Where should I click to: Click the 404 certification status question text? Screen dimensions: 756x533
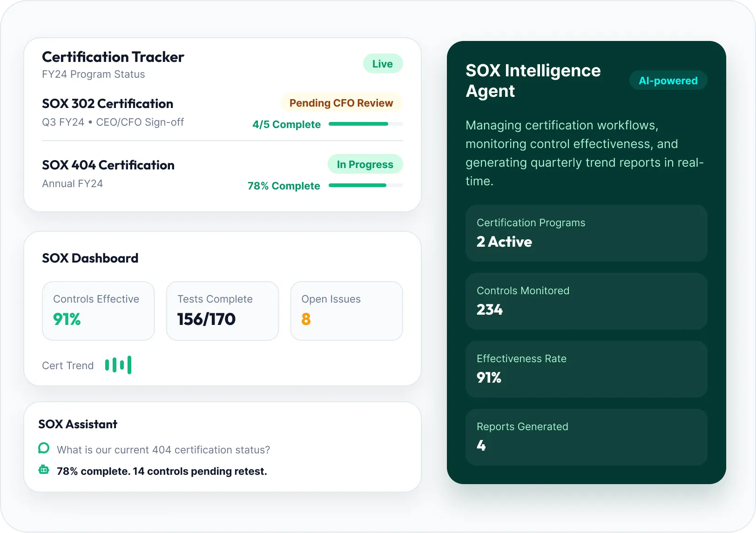(x=163, y=450)
